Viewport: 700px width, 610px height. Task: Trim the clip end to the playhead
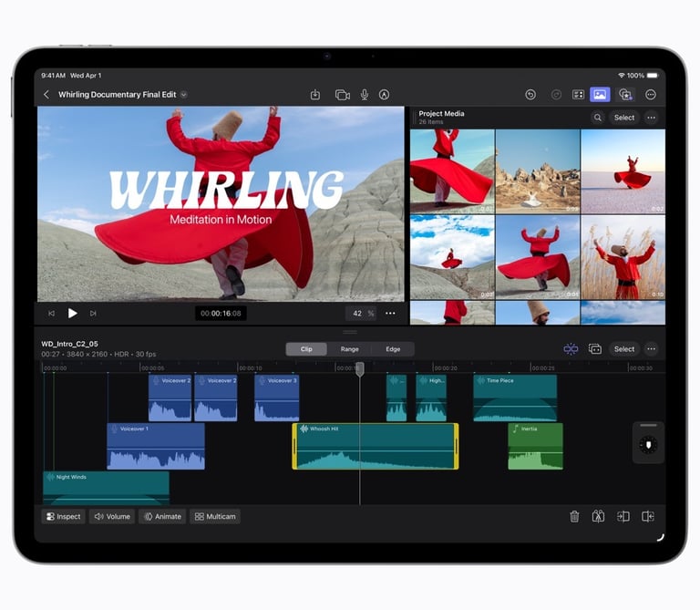click(x=648, y=517)
